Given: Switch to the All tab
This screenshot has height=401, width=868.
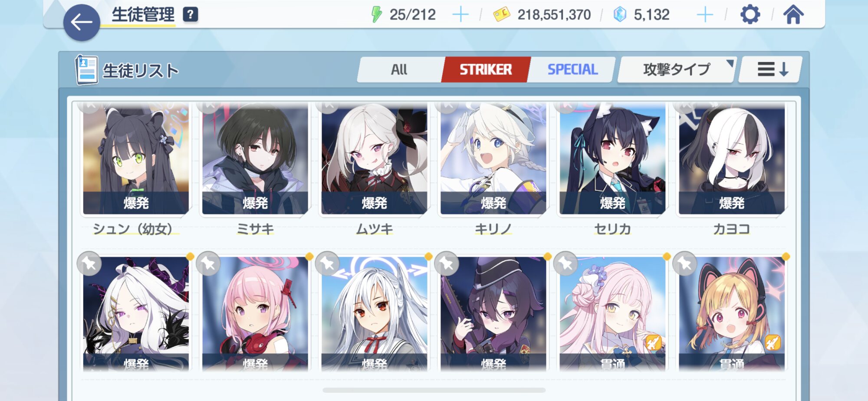Looking at the screenshot, I should 399,69.
